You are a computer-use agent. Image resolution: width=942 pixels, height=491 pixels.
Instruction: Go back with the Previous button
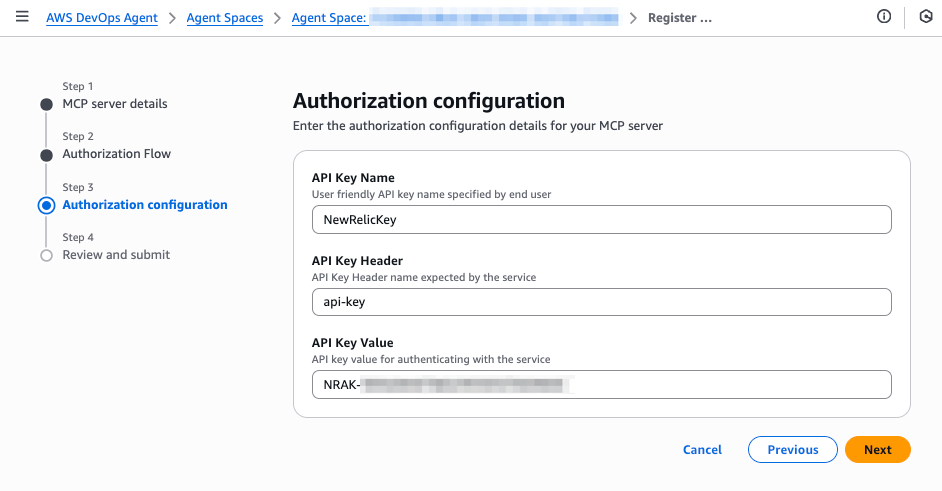[x=792, y=450]
